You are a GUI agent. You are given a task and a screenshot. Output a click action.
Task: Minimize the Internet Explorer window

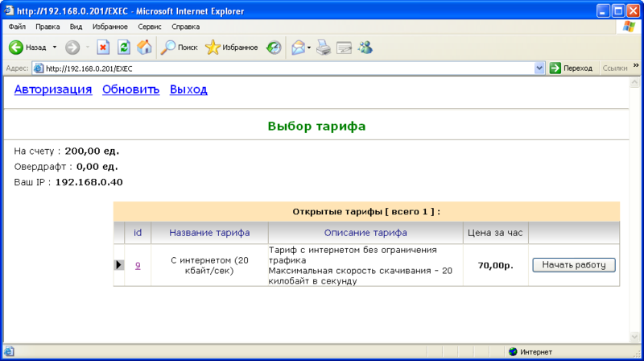point(603,10)
